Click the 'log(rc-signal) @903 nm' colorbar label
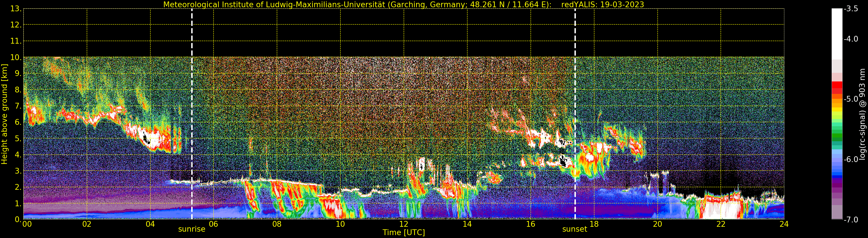The width and height of the screenshot is (868, 238). [x=863, y=114]
